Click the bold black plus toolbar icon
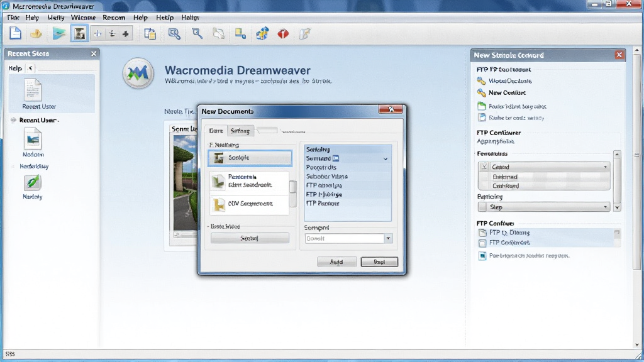The width and height of the screenshot is (644, 362). click(126, 34)
